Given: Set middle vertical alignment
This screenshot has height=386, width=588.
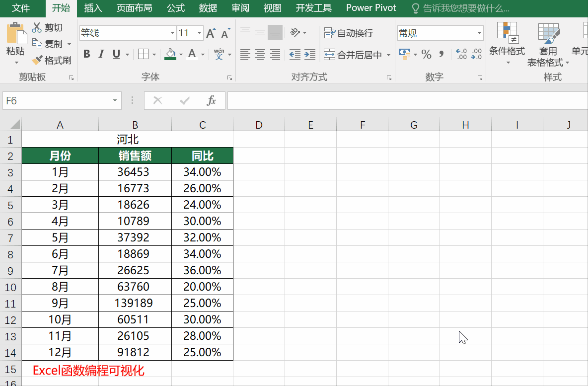Looking at the screenshot, I should pos(260,32).
